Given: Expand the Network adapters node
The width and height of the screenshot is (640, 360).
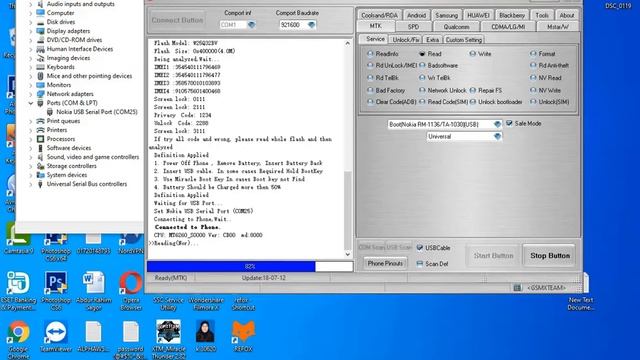Looking at the screenshot, I should click(31, 94).
